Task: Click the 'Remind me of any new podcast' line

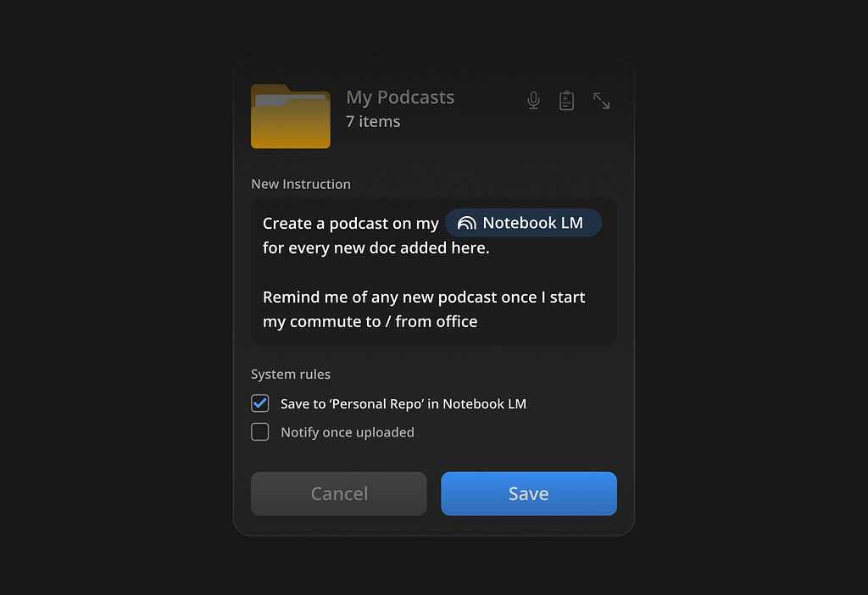Action: tap(424, 297)
